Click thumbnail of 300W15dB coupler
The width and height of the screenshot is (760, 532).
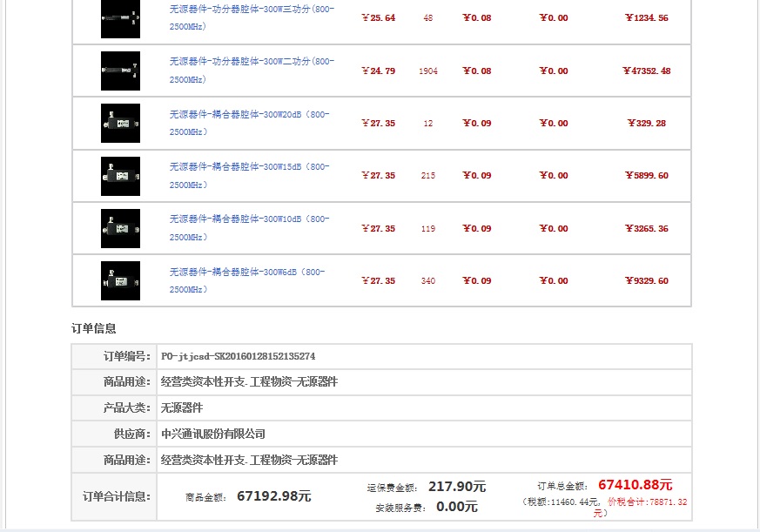[120, 176]
